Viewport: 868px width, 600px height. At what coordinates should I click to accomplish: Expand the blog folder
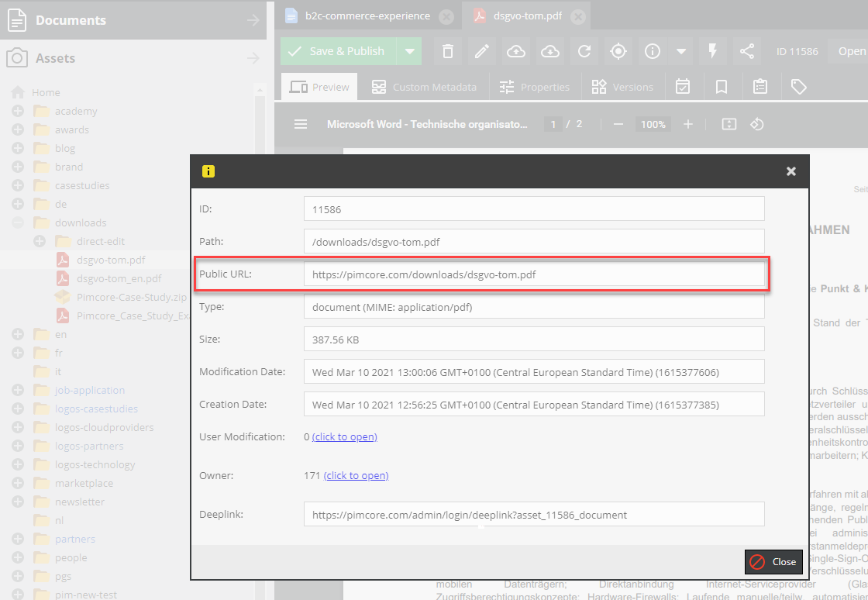tap(18, 148)
